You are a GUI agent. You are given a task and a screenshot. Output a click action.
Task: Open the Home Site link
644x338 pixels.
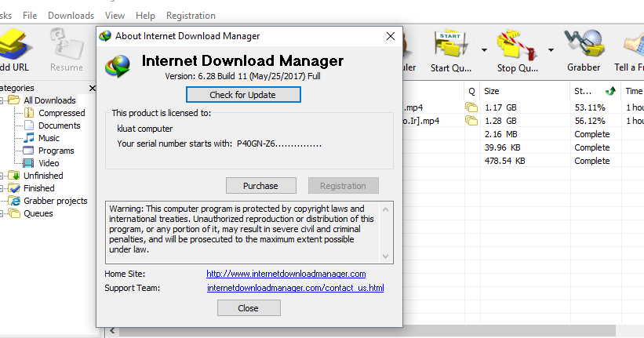coord(286,274)
